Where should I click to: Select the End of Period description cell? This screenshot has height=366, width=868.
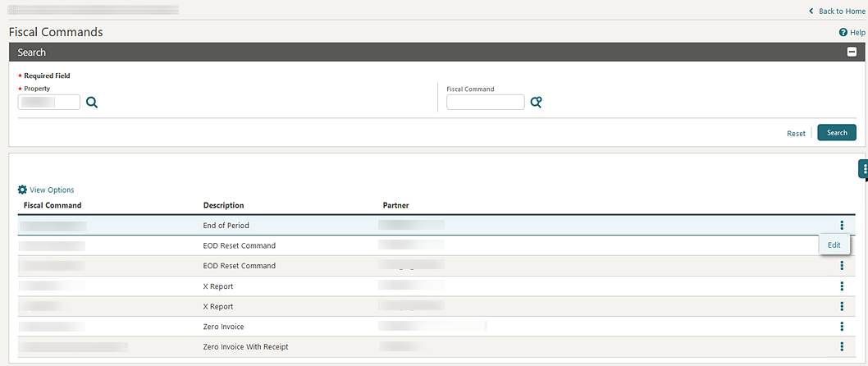(x=226, y=226)
